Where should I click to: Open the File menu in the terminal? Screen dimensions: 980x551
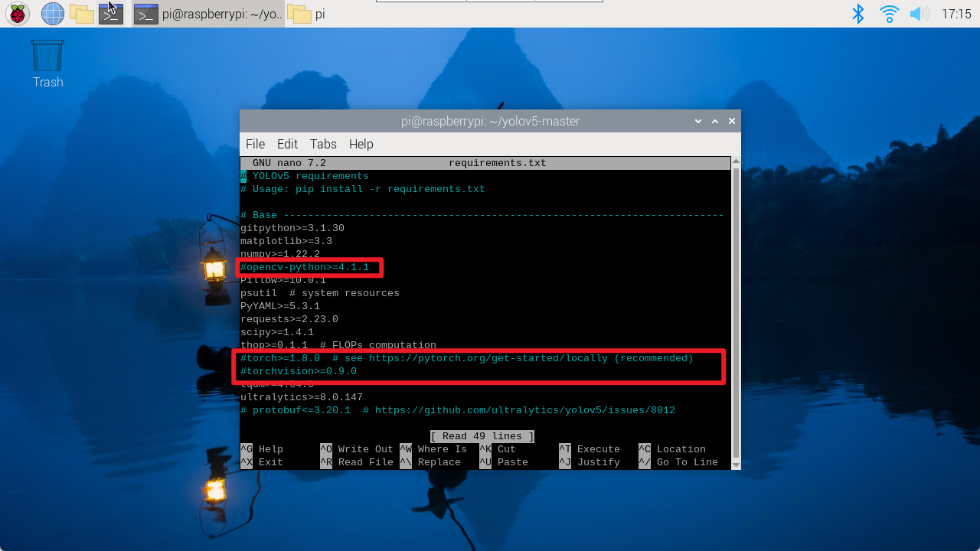pos(255,144)
